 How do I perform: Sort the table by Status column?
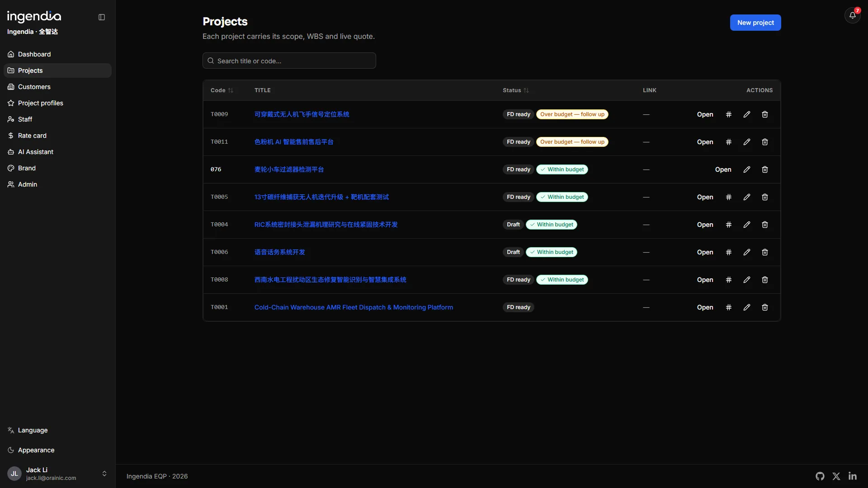[515, 90]
